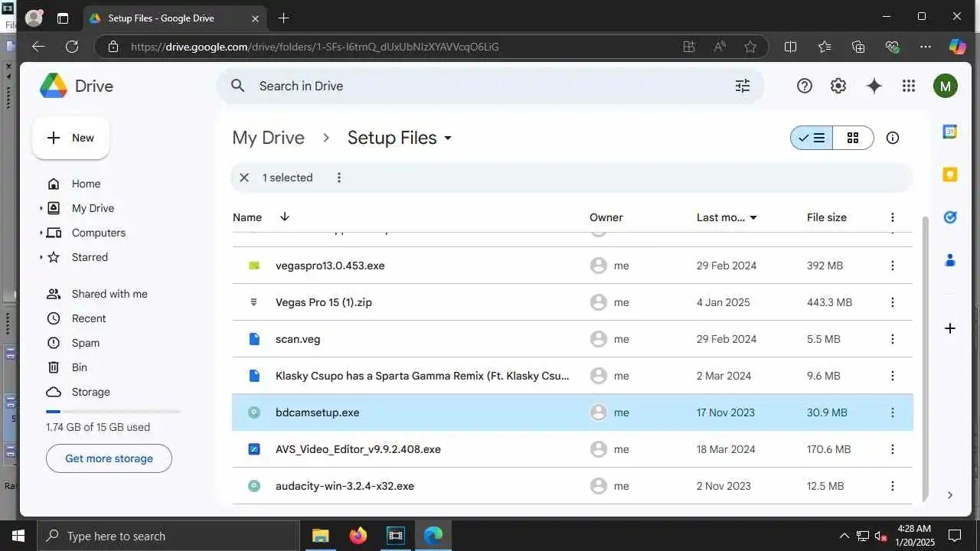Image resolution: width=980 pixels, height=551 pixels.
Task: Show the view details info icon
Action: point(892,138)
